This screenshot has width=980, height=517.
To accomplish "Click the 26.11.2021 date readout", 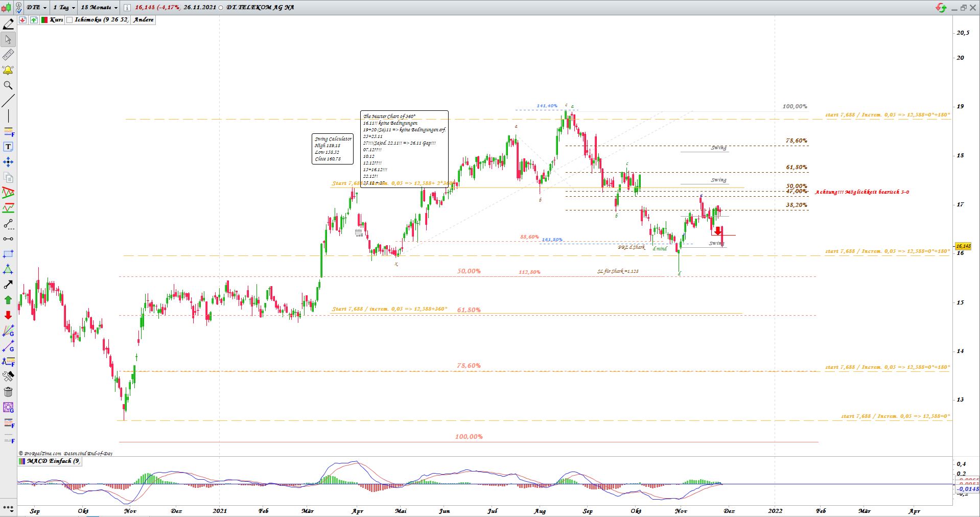I will 200,8.
